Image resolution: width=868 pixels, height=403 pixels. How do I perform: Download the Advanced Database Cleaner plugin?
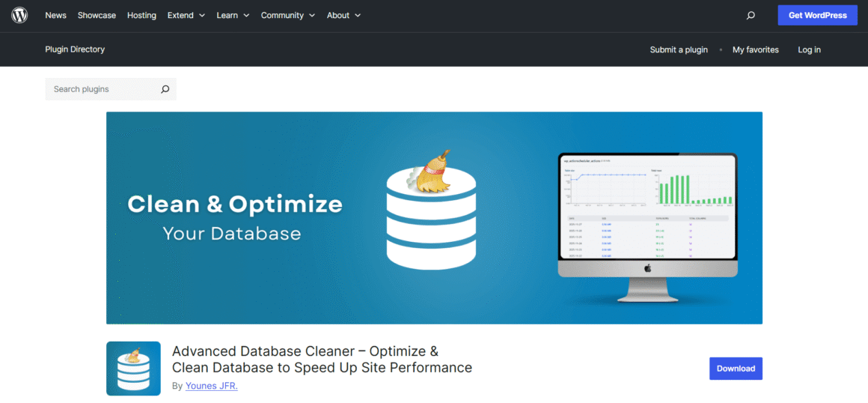tap(736, 369)
